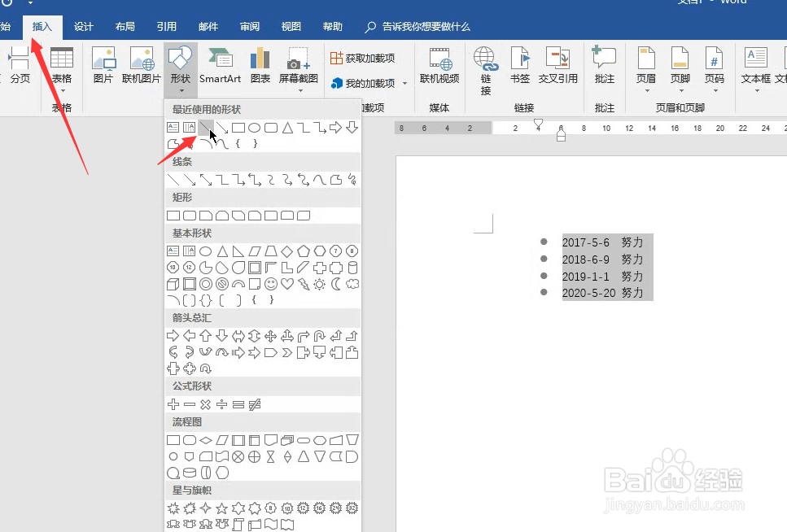
Task: Choose the five-point star in 星与旗帜
Action: tap(221, 508)
